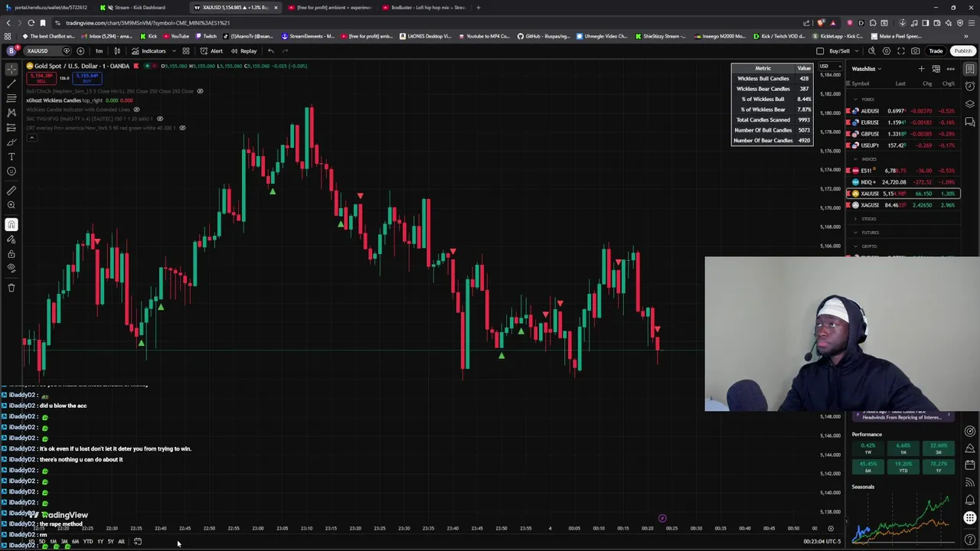The height and width of the screenshot is (551, 980).
Task: Select the measure ruler tool
Action: (x=11, y=191)
